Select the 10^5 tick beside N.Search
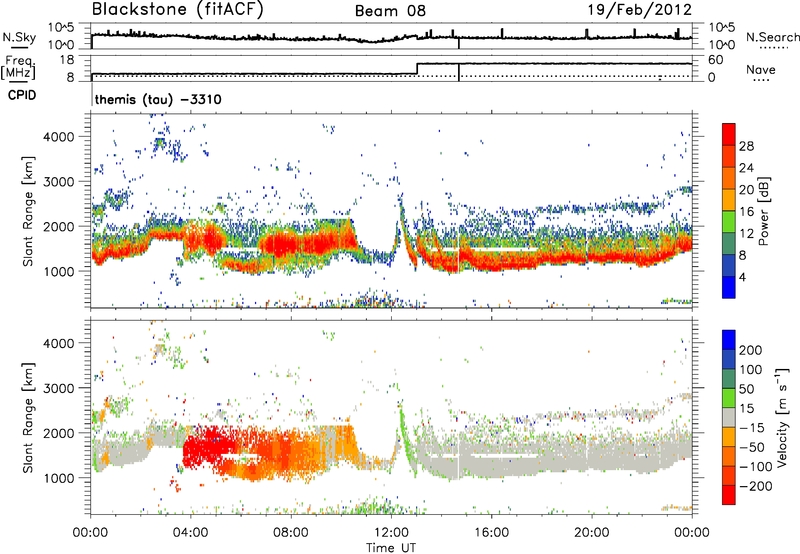The height and width of the screenshot is (554, 800). pyautogui.click(x=721, y=28)
